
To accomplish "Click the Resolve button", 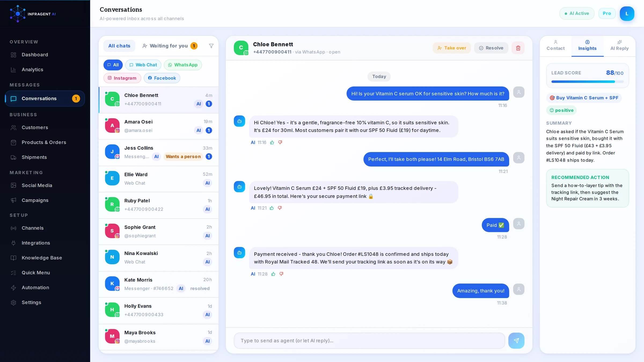I will pos(491,48).
